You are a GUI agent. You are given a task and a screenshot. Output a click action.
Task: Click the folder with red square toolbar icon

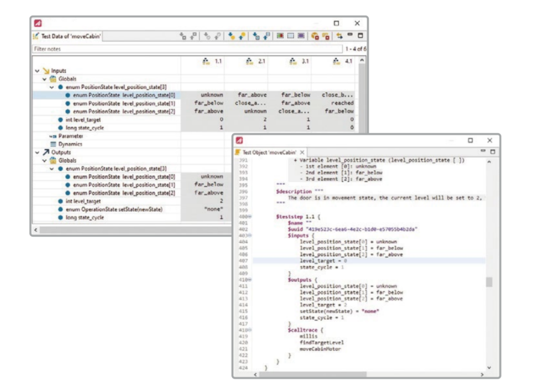click(x=326, y=35)
